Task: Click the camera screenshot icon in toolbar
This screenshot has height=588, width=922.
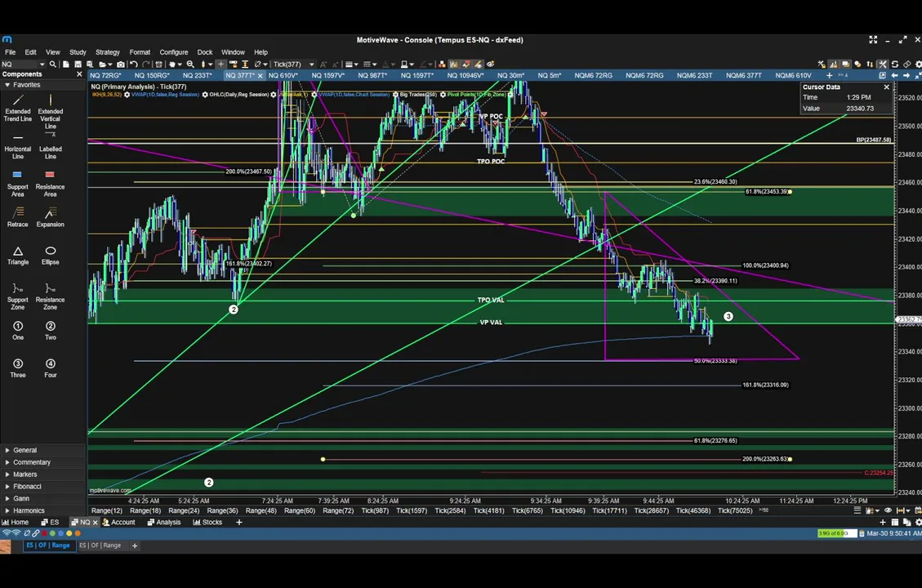Action: point(121,64)
